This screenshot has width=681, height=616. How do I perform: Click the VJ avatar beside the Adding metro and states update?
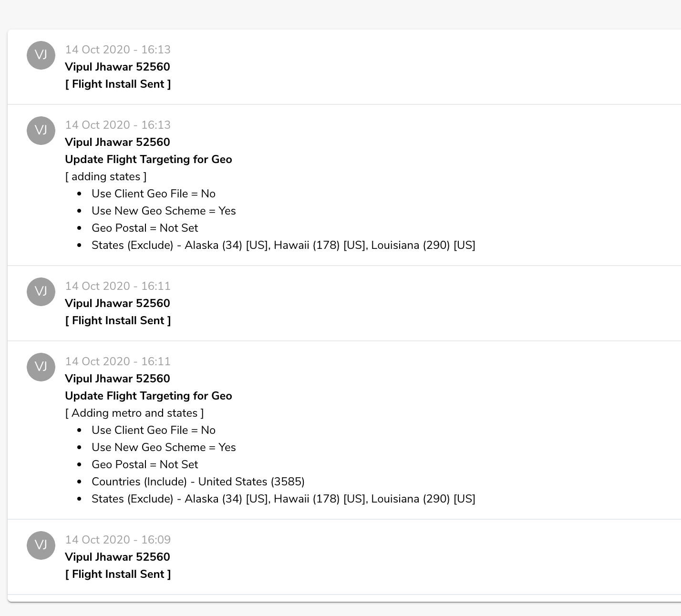41,367
